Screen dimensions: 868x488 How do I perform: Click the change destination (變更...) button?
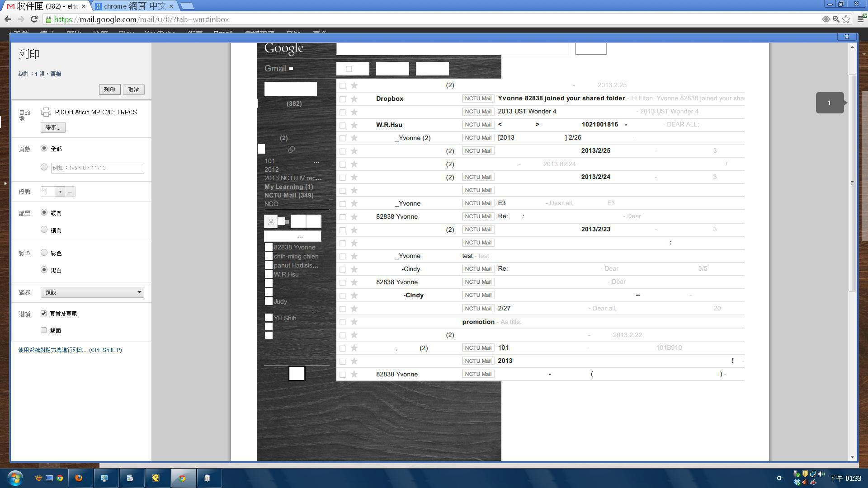click(x=53, y=127)
